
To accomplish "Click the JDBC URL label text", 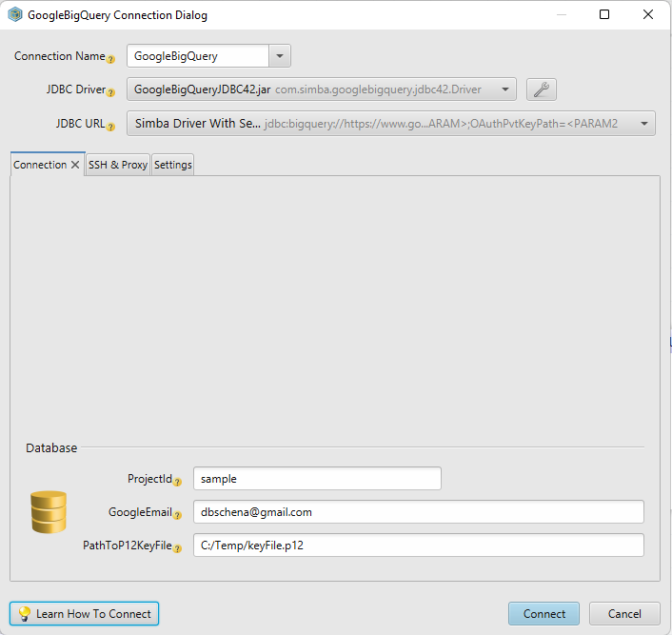I will (80, 124).
